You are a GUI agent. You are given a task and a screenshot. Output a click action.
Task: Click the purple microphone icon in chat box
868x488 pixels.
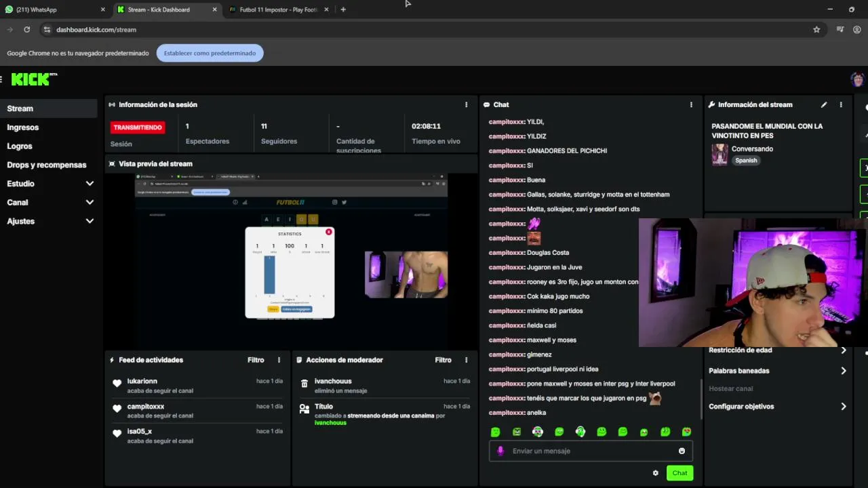coord(500,451)
